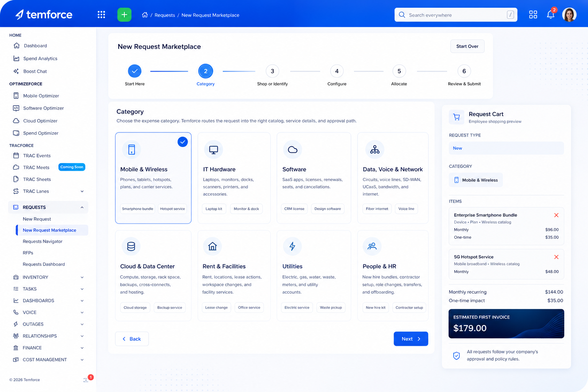
Task: Click the Start Over button
Action: pos(467,46)
